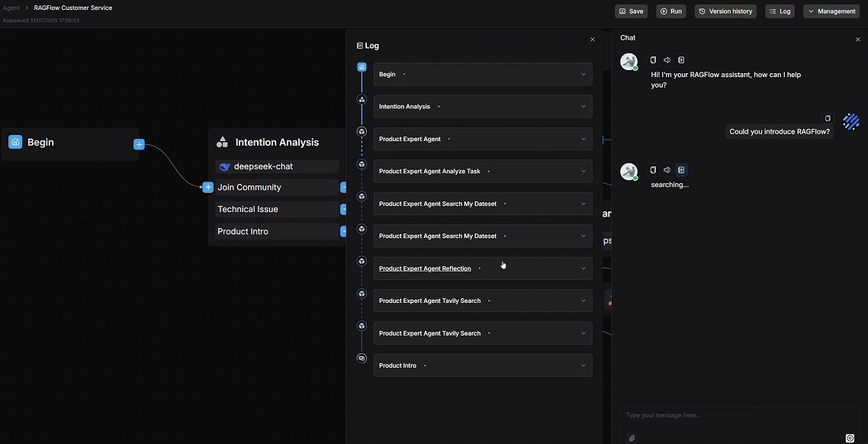Click copy icon above searching message
This screenshot has width=868, height=444.
click(653, 170)
